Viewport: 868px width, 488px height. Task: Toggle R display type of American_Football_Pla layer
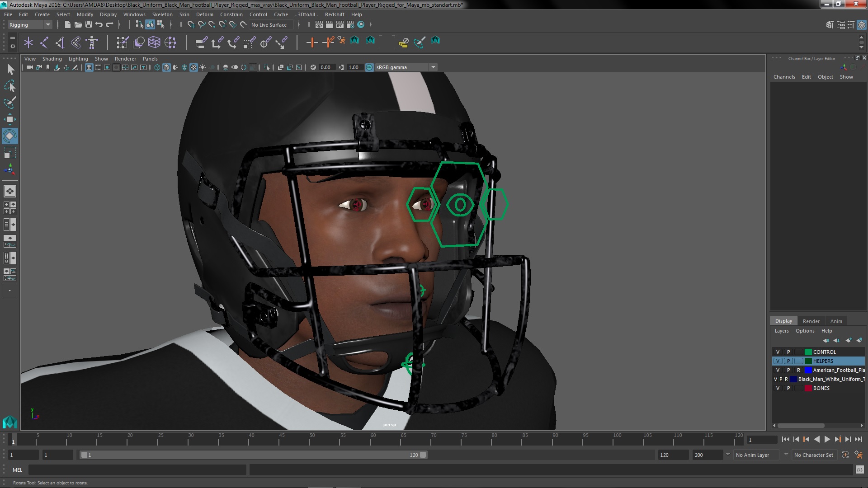click(x=798, y=370)
